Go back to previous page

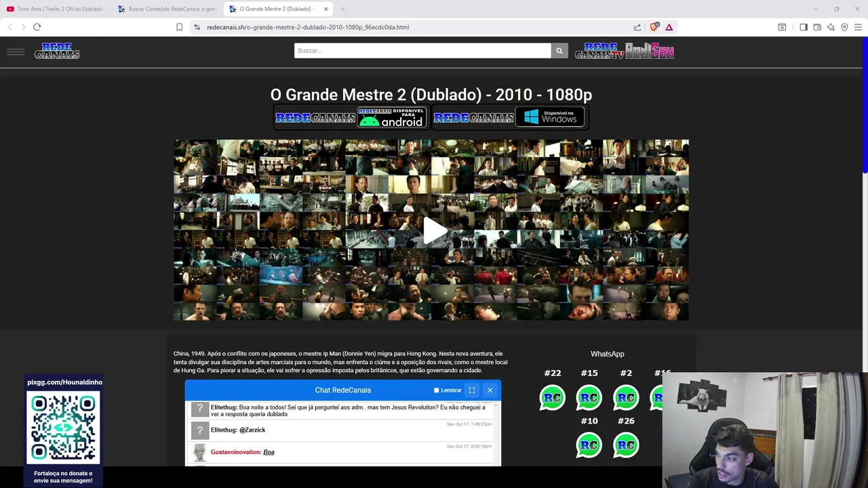point(9,27)
